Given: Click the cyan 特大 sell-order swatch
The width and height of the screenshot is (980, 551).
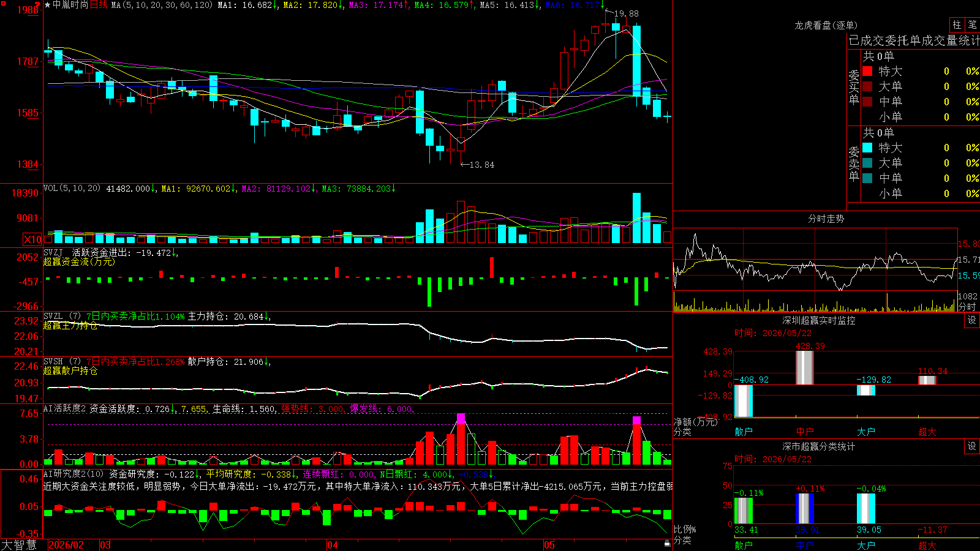Looking at the screenshot, I should [867, 148].
